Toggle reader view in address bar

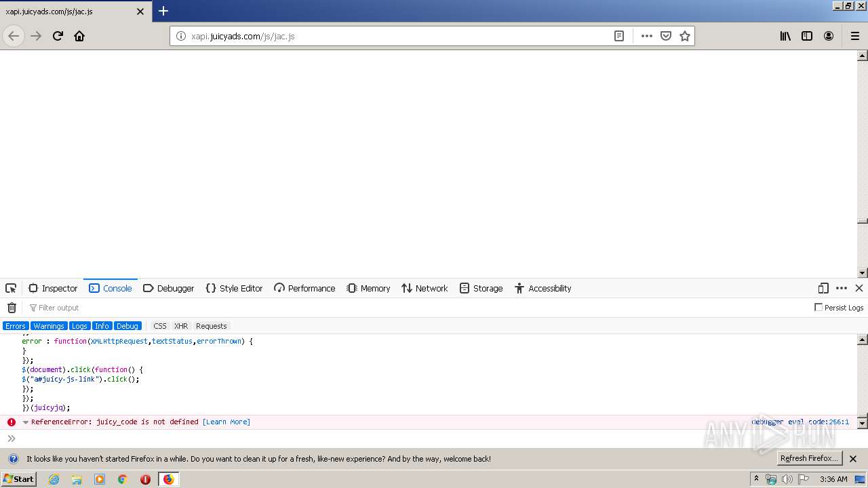[x=618, y=36]
